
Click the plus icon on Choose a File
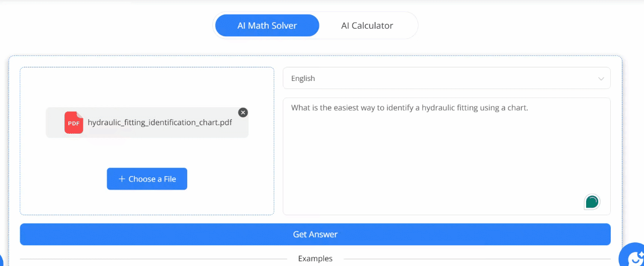point(122,179)
